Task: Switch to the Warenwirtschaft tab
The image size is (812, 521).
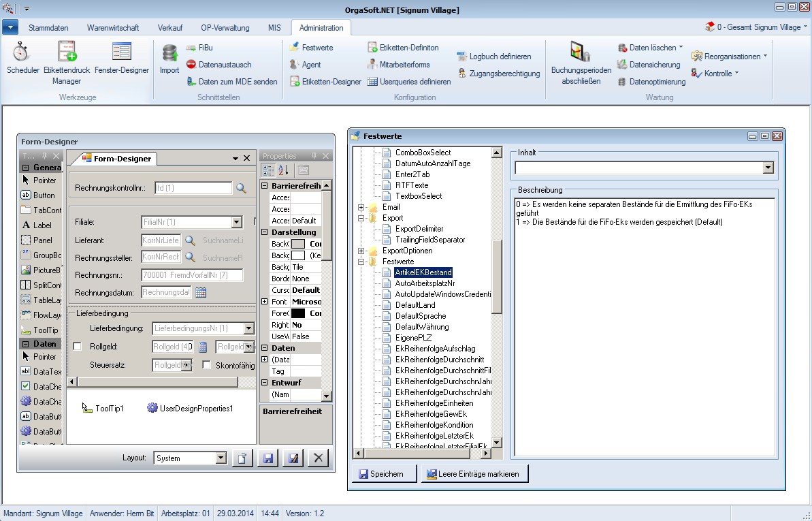Action: (113, 28)
